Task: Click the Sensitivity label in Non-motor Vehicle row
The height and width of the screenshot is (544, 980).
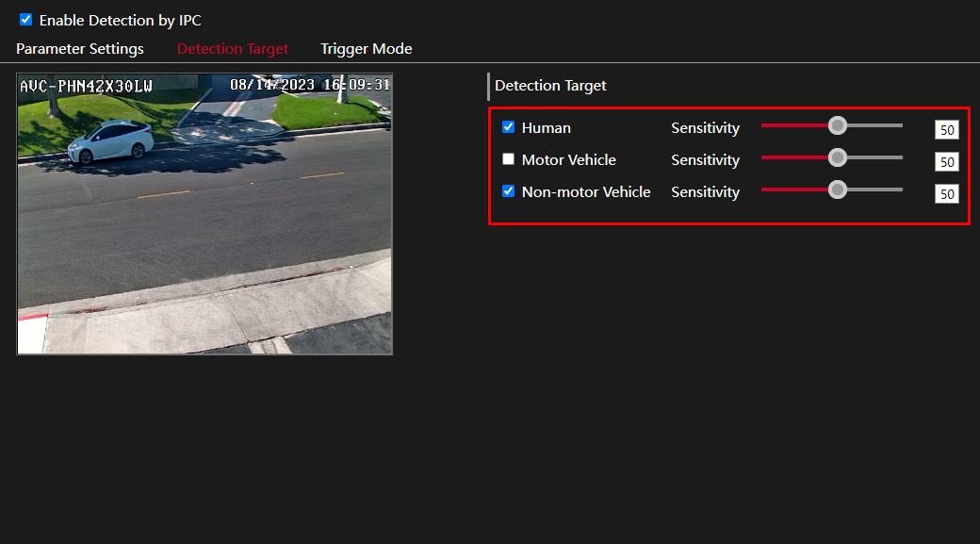Action: coord(705,191)
